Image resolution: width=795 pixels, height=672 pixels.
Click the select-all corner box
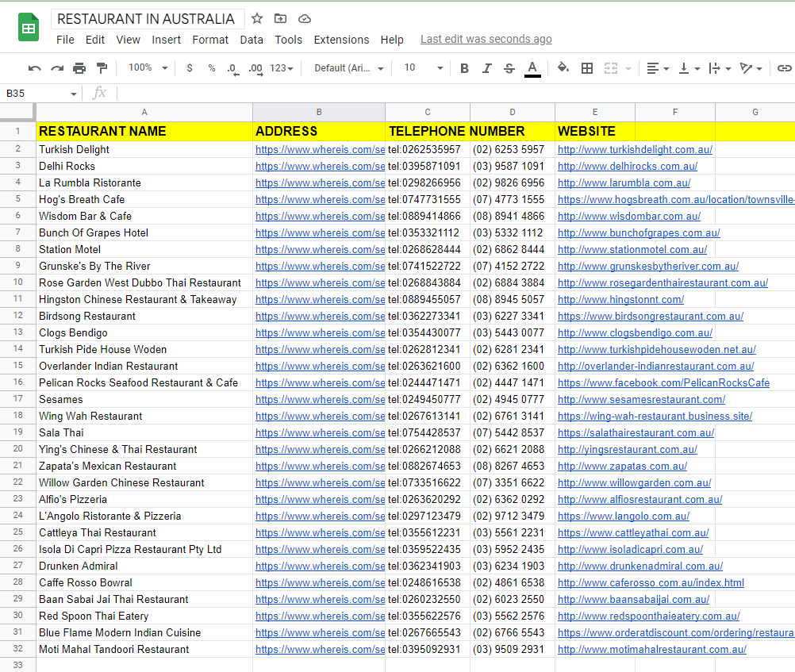pos(17,112)
